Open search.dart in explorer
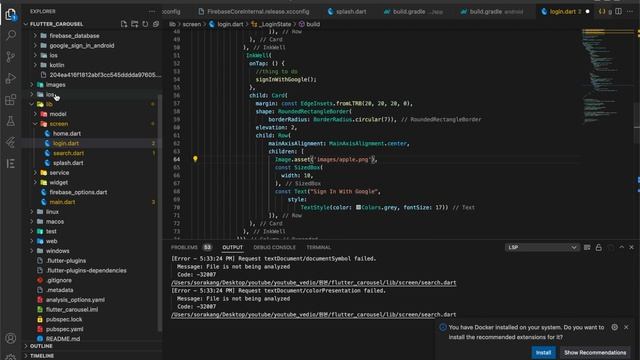 (68, 153)
